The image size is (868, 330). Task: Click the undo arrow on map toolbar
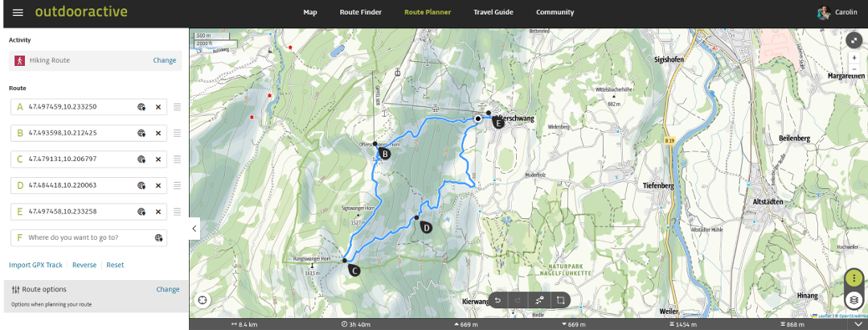tap(497, 300)
